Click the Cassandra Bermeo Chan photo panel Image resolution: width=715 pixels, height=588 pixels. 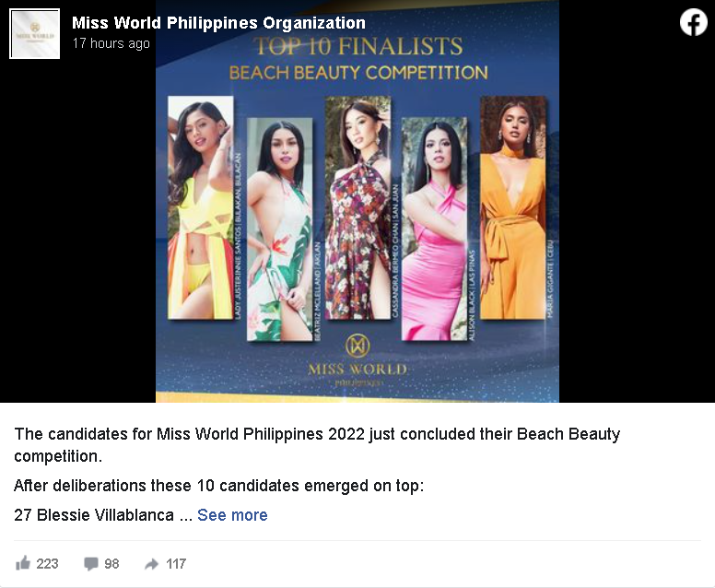point(357,207)
